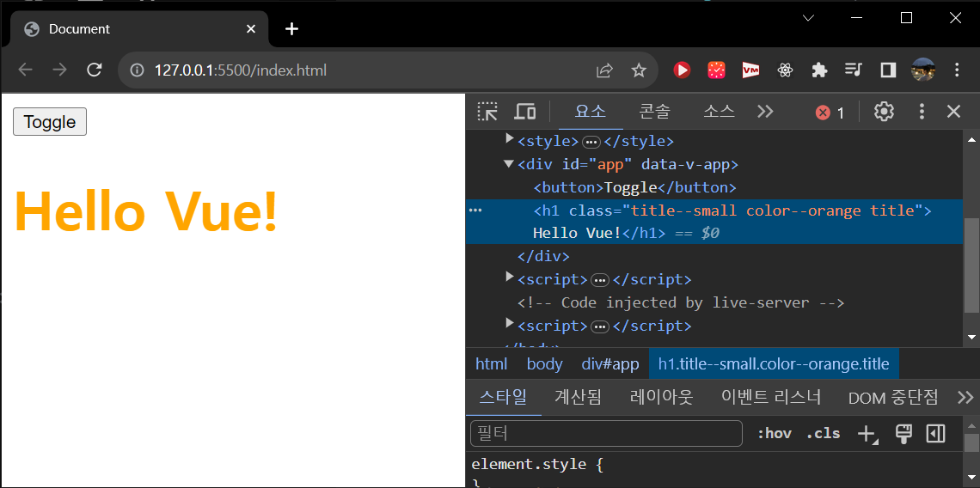The height and width of the screenshot is (488, 980).
Task: Go back to the previous page
Action: coord(25,70)
